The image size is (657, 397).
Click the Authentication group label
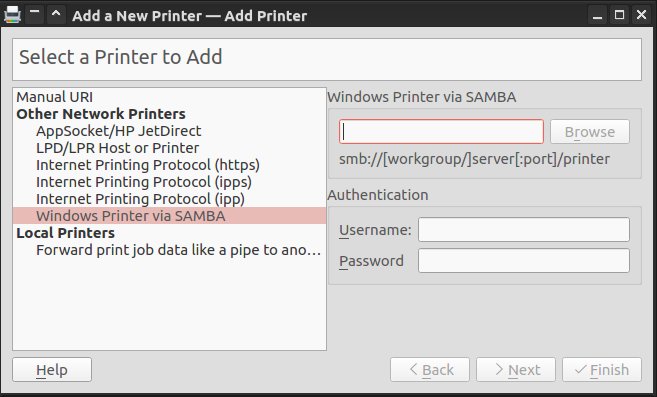(378, 195)
